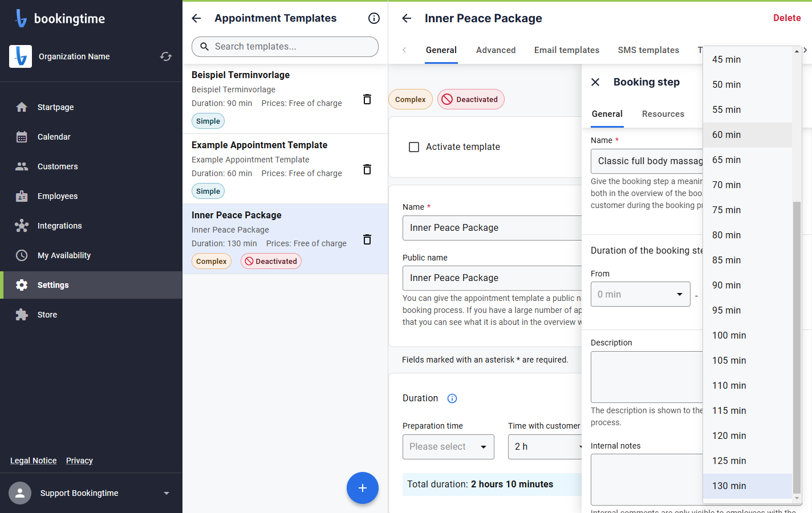Screen dimensions: 812x513
Task: Open Startpage from the sidebar
Action: tap(91, 107)
